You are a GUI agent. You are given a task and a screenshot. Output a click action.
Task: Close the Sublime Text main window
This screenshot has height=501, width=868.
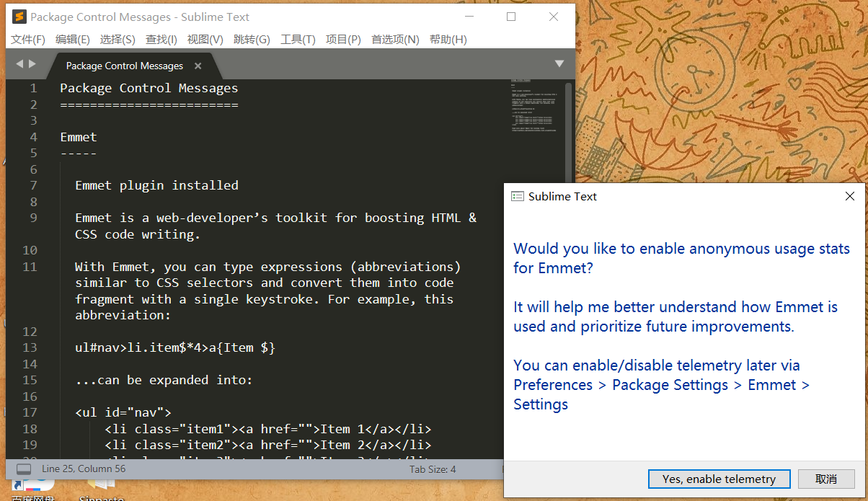(554, 17)
